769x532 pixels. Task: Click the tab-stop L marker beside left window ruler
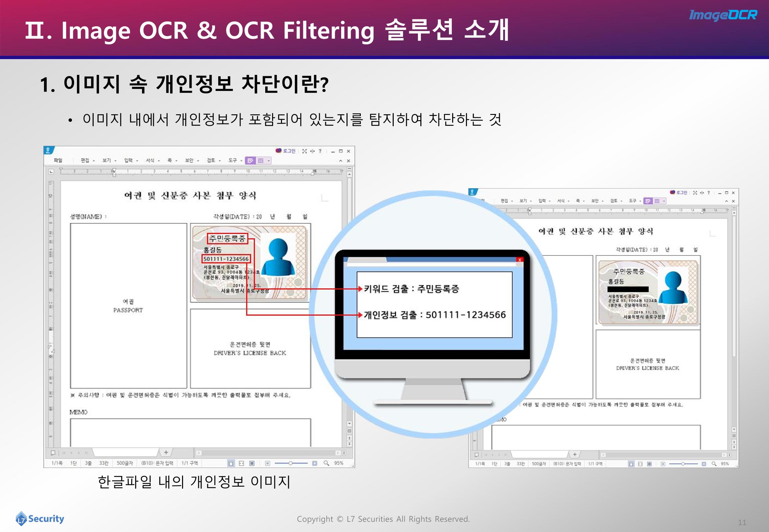(51, 172)
